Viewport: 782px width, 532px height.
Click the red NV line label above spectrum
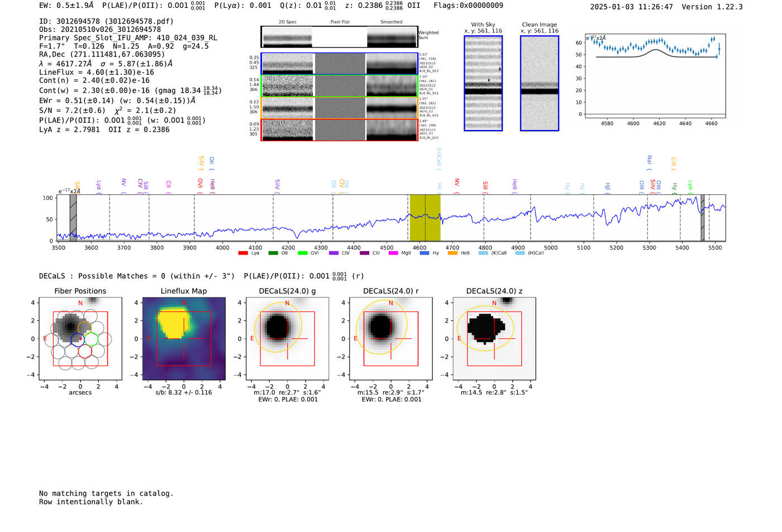pyautogui.click(x=457, y=186)
